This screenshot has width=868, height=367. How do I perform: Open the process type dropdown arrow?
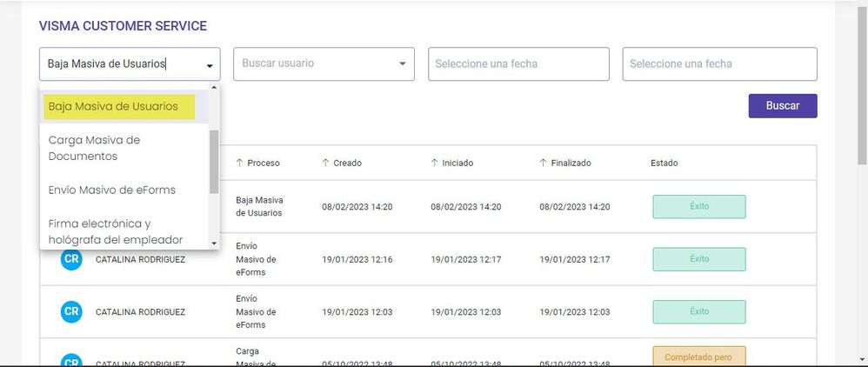pos(210,66)
